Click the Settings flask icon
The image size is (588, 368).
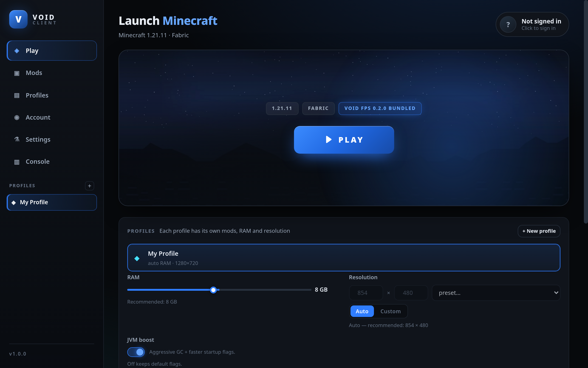(x=17, y=139)
